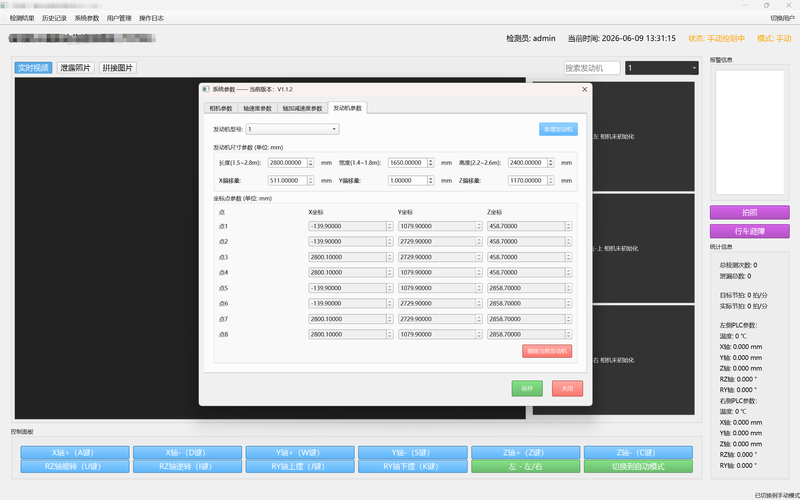The height and width of the screenshot is (500, 800).
Task: Click the 搜索发动机 search field
Action: 592,68
